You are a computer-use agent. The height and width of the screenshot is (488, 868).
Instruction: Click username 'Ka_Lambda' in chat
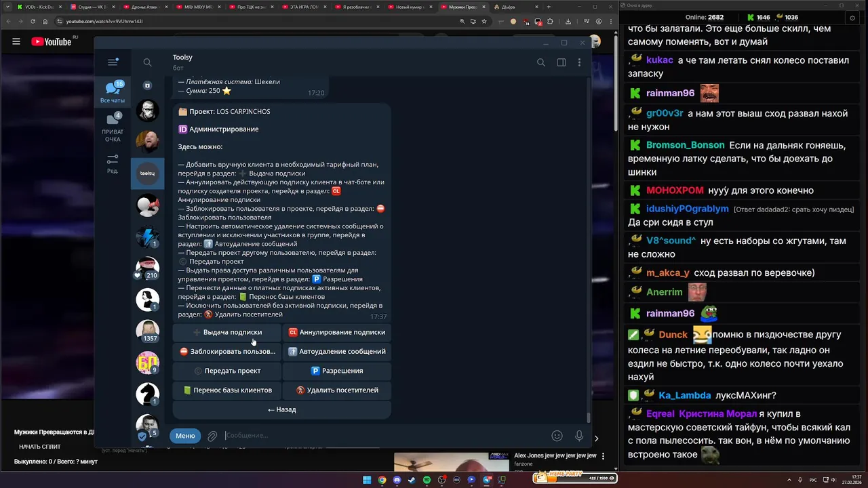click(684, 395)
